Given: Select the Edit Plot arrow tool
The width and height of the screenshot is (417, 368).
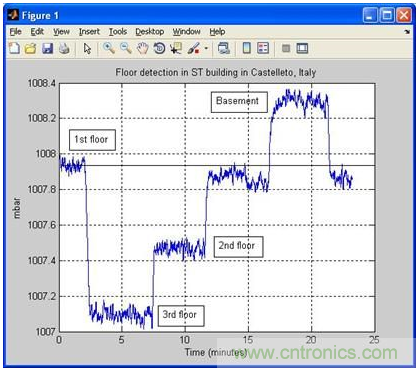Looking at the screenshot, I should point(87,49).
